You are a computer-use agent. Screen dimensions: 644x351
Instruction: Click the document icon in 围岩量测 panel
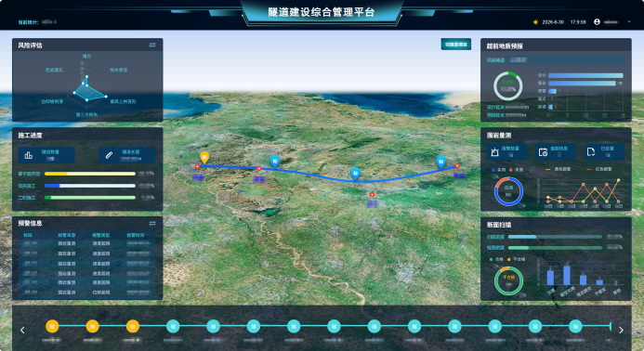coord(591,152)
